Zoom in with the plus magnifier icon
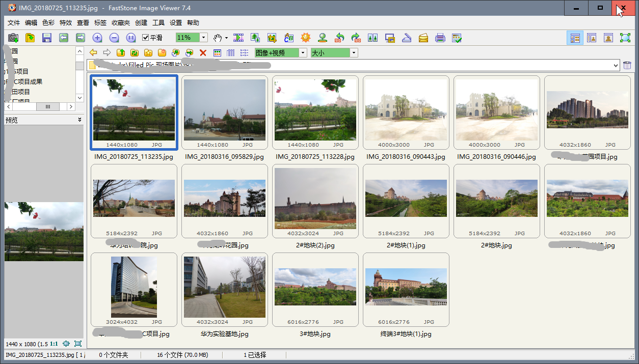The height and width of the screenshot is (364, 639). [x=97, y=38]
